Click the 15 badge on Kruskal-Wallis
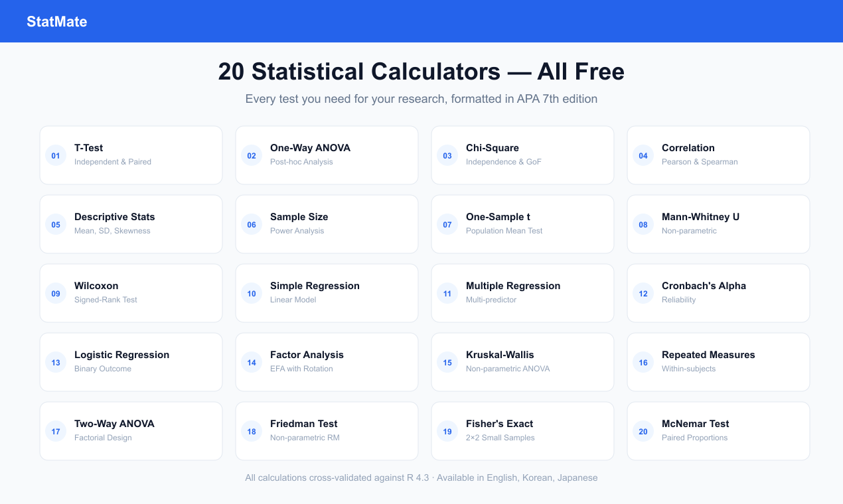The image size is (843, 504). (x=447, y=362)
